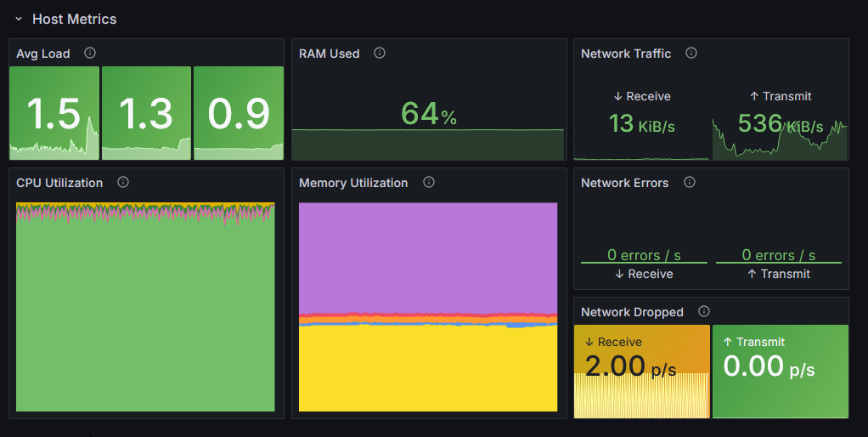Open the CPU Utilization panel title menu
The width and height of the screenshot is (868, 437).
pyautogui.click(x=59, y=183)
